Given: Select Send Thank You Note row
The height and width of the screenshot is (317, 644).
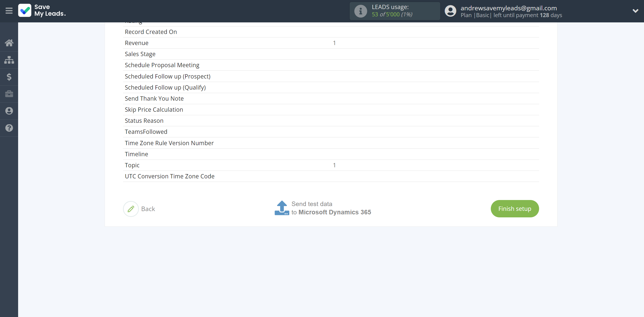Looking at the screenshot, I should (x=331, y=99).
